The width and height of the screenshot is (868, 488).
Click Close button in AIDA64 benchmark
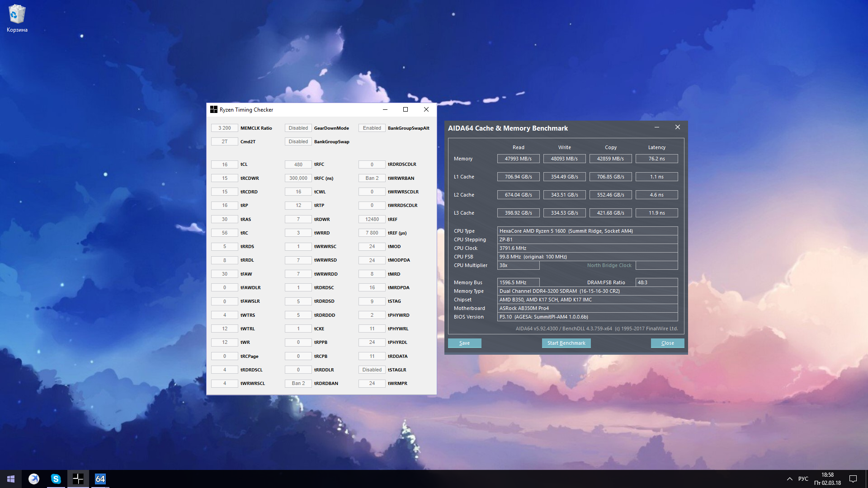(x=667, y=343)
